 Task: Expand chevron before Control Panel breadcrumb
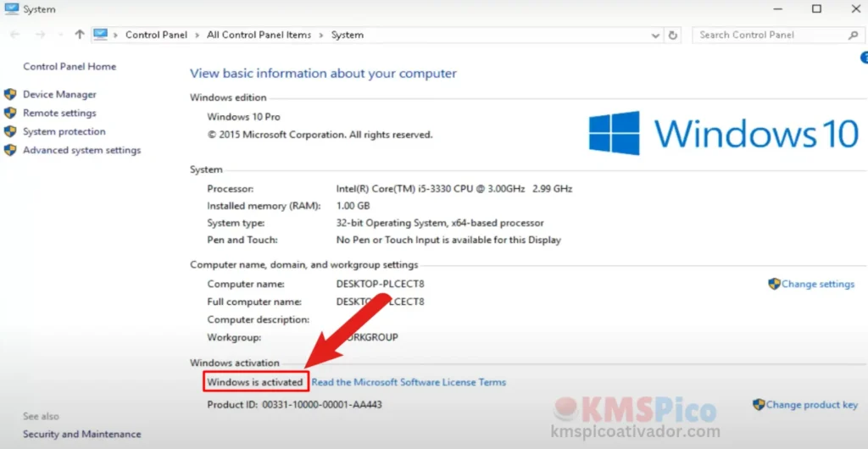[x=115, y=35]
